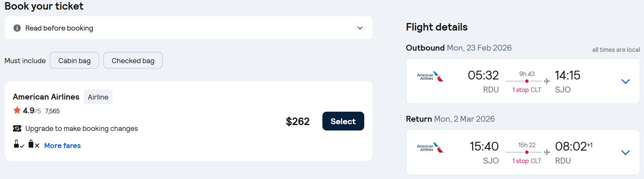Click the return 1 stop CLT label

pyautogui.click(x=526, y=161)
